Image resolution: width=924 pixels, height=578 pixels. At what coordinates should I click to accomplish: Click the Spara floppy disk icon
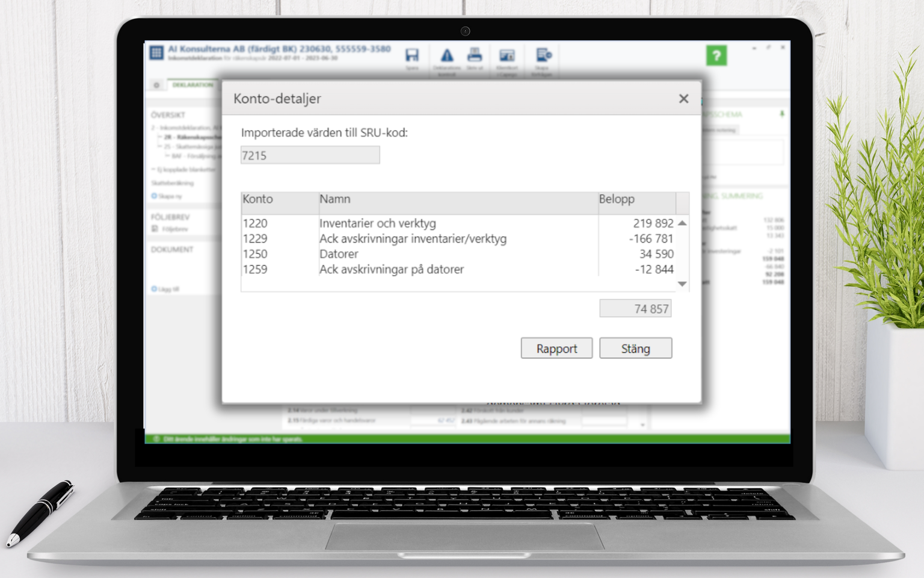[x=412, y=56]
